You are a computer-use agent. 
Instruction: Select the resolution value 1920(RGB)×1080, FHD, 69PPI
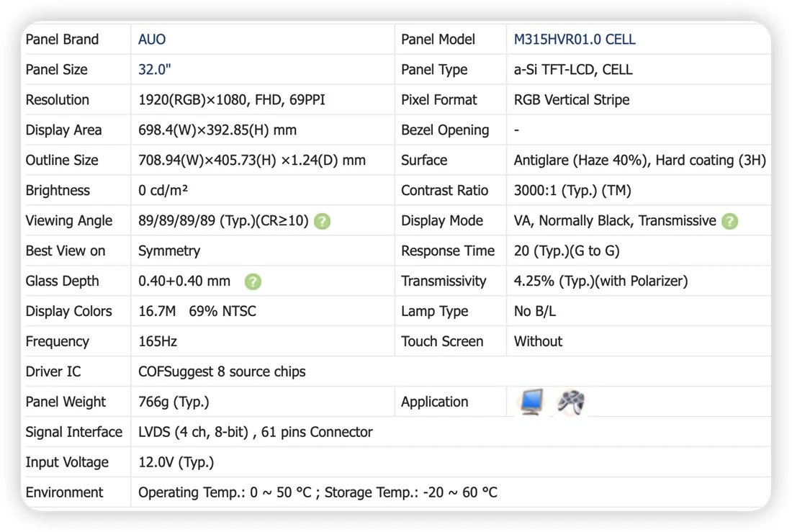[232, 100]
